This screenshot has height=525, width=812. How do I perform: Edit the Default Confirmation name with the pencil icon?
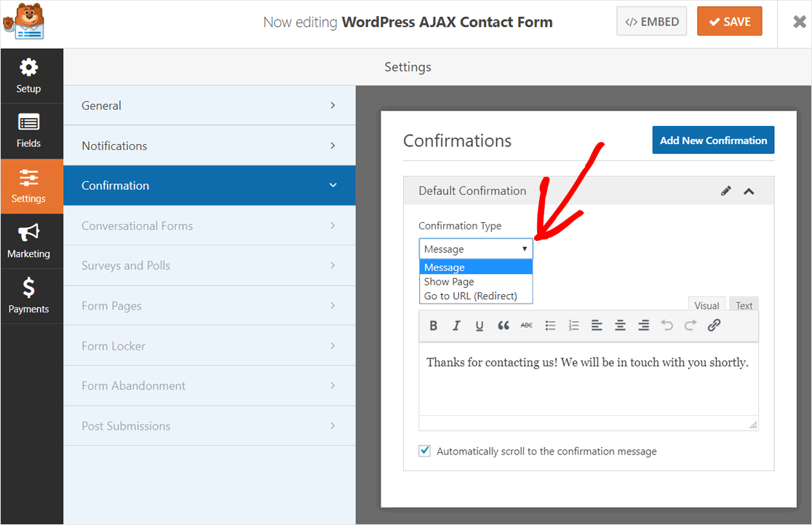tap(725, 190)
